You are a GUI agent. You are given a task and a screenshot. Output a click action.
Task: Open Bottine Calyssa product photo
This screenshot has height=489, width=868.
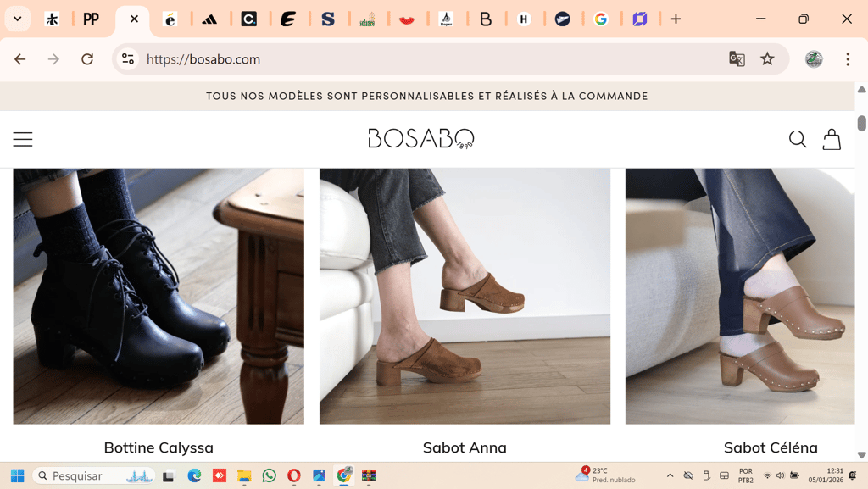(159, 297)
